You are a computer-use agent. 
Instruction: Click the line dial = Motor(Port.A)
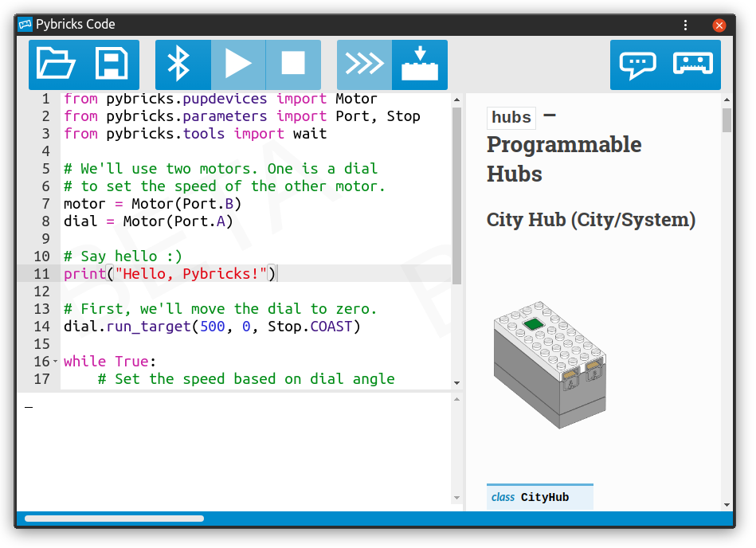(x=148, y=221)
